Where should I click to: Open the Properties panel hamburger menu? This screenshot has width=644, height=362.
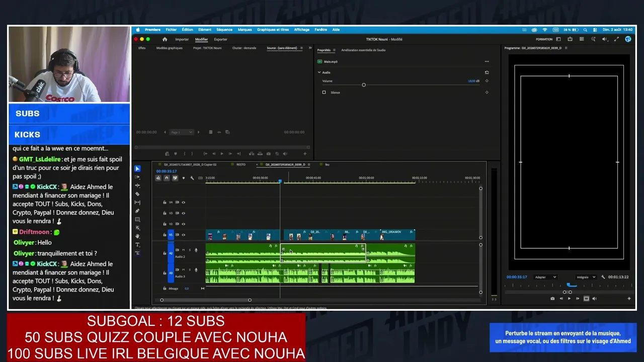point(334,50)
